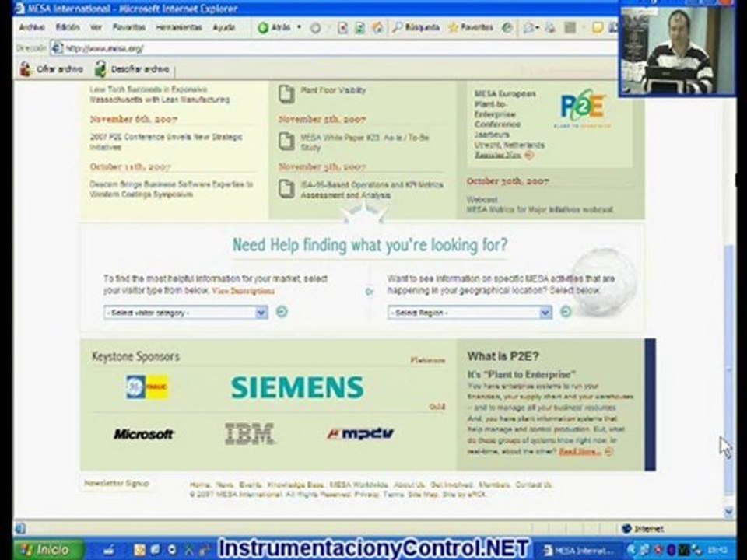
Task: Open the 2007 P2E Conference news link
Action: 166,142
